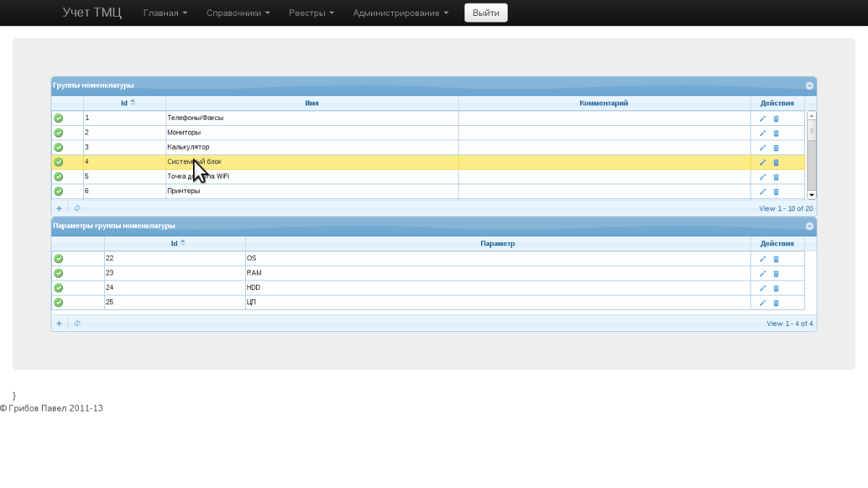868x488 pixels.
Task: Reload the Параметры группы номенклатуры grid
Action: [77, 323]
